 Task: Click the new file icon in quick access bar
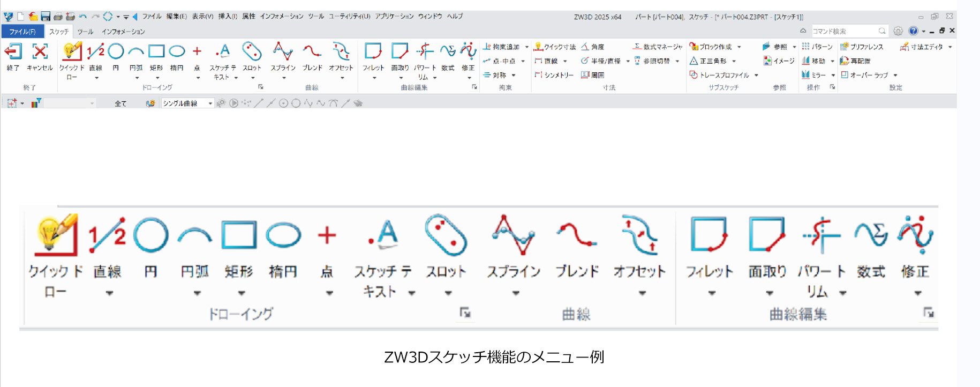[20, 17]
